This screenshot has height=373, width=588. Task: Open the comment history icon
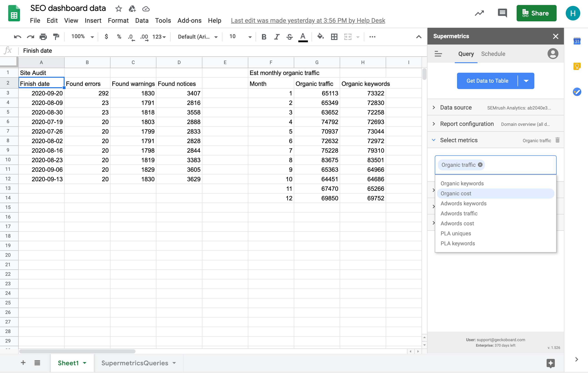pyautogui.click(x=502, y=13)
